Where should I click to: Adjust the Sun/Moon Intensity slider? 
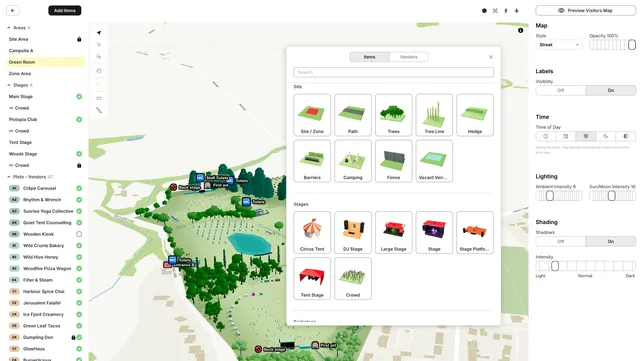[612, 196]
